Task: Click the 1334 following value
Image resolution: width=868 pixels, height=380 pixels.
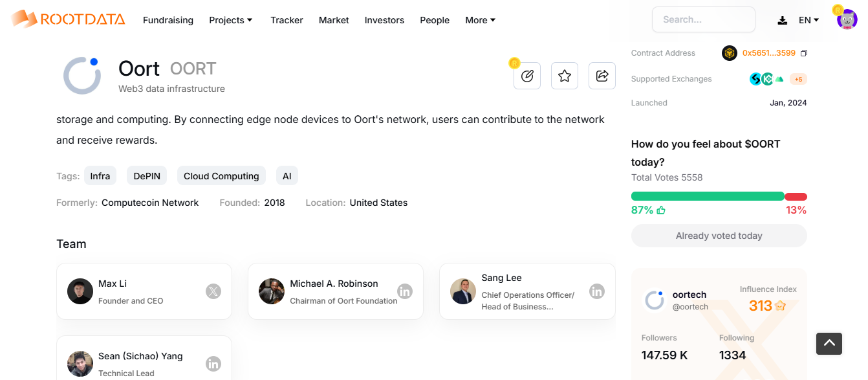Action: click(733, 355)
